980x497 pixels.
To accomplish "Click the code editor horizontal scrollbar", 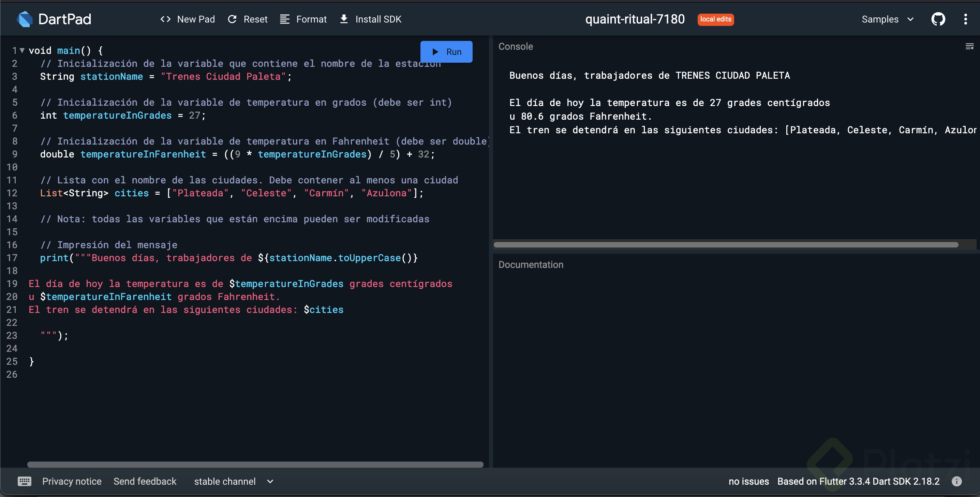I will pyautogui.click(x=255, y=464).
